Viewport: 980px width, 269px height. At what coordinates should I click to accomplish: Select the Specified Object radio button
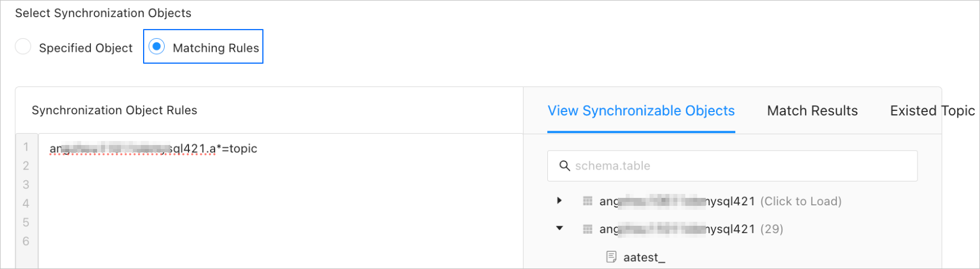(23, 47)
